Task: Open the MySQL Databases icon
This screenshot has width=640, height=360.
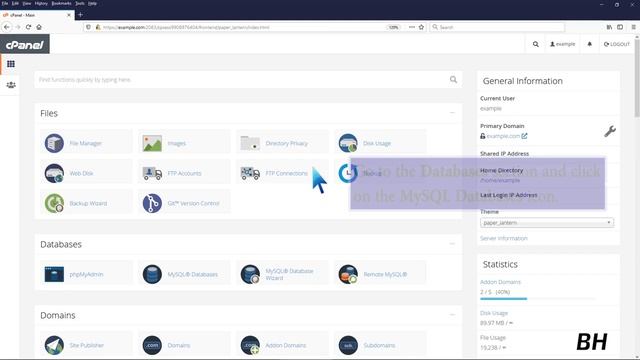Action: click(152, 274)
